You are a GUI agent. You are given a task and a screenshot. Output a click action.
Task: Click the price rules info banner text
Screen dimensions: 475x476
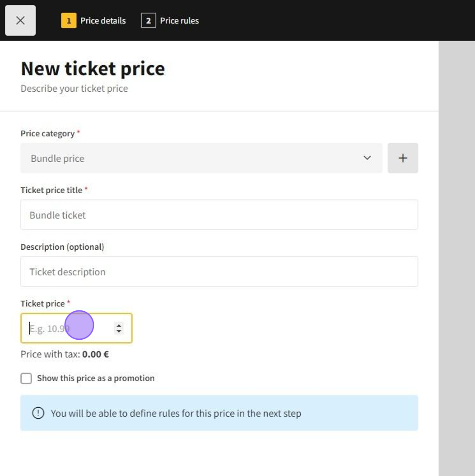click(x=176, y=413)
